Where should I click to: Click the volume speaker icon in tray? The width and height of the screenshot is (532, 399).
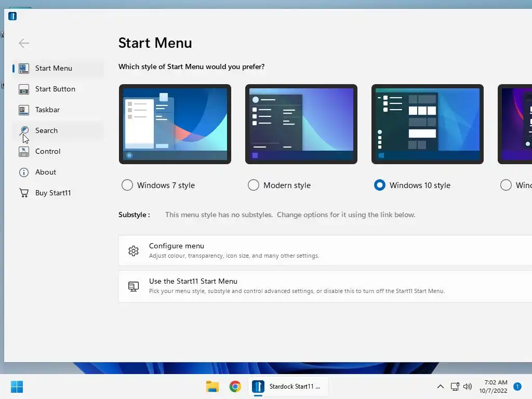[468, 387]
